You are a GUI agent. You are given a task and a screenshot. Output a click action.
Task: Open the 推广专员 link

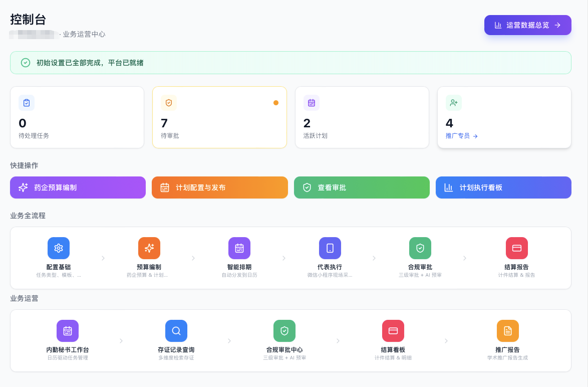462,136
